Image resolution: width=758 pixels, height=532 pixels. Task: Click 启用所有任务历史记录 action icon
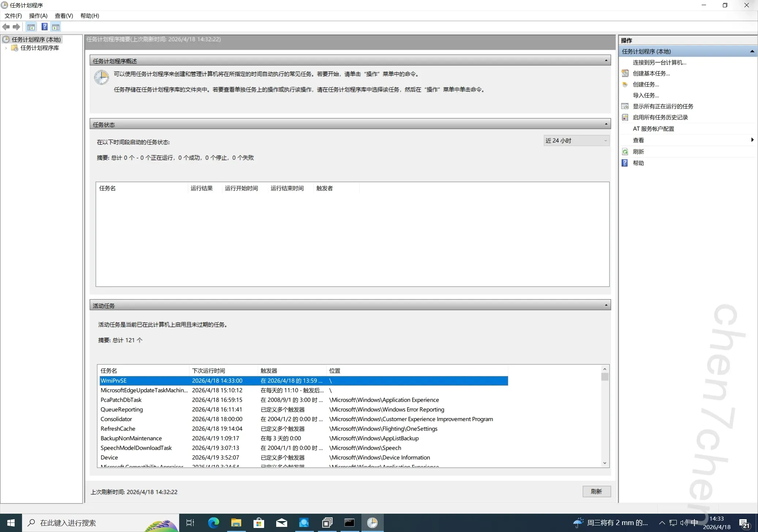pos(625,117)
